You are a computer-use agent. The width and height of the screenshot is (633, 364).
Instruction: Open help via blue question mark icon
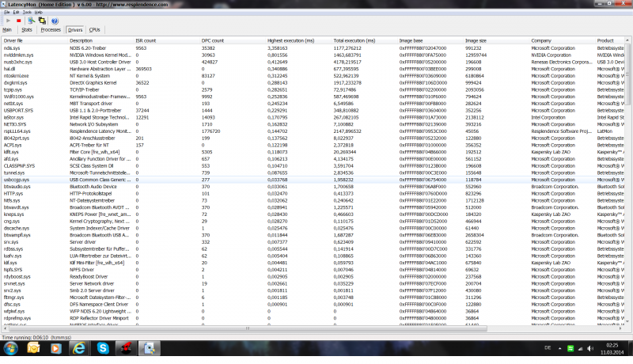click(55, 21)
